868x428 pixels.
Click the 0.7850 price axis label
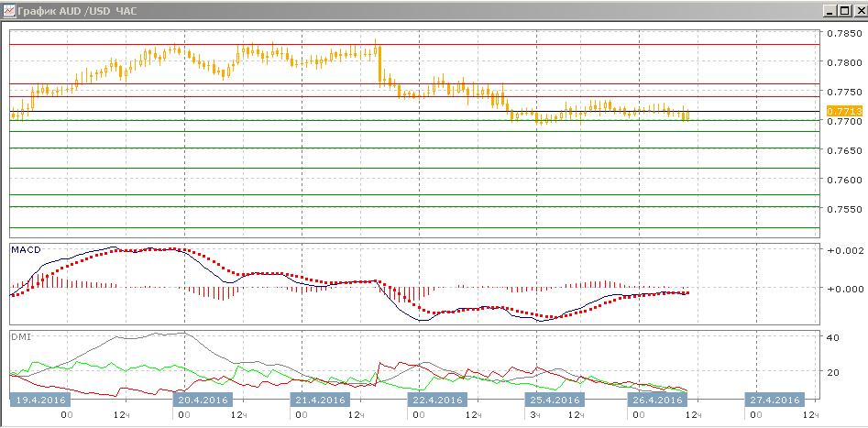point(843,33)
